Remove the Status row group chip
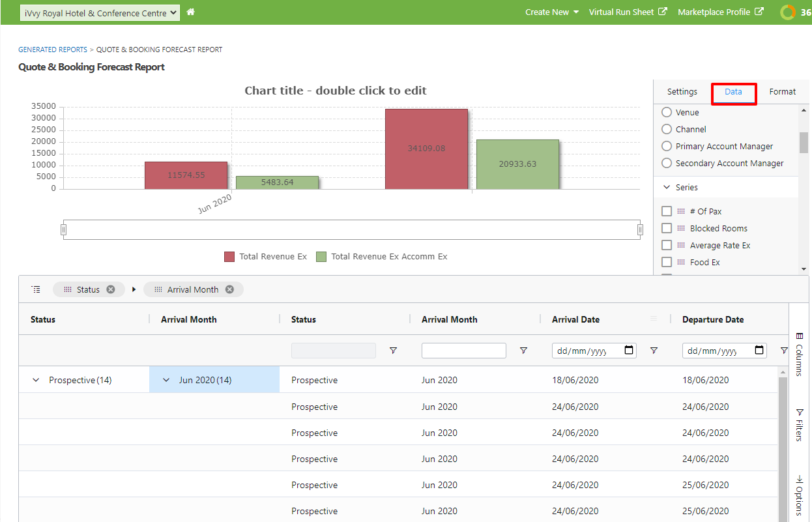The image size is (812, 522). [x=111, y=289]
